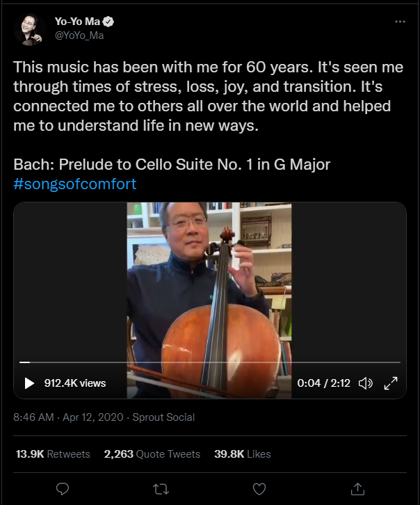Like the tweet with heart icon
Viewport: 420px width, 505px height.
tap(259, 488)
